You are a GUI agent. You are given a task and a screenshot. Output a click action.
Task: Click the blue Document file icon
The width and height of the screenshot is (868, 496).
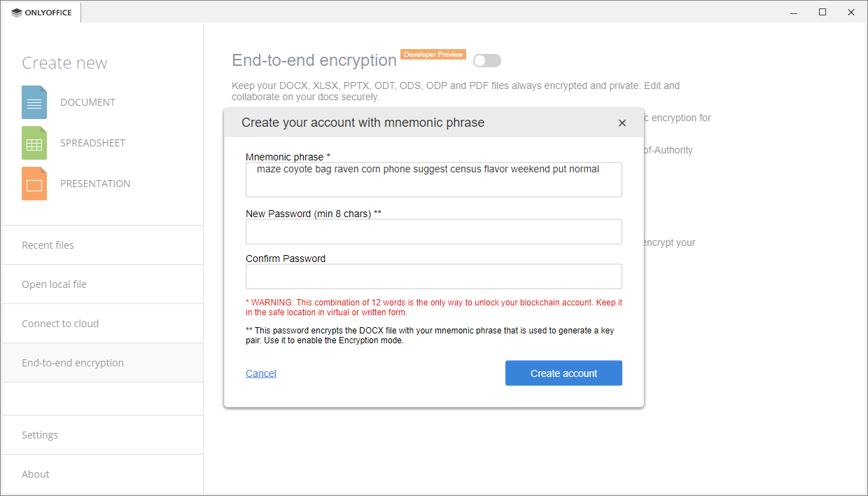(34, 102)
